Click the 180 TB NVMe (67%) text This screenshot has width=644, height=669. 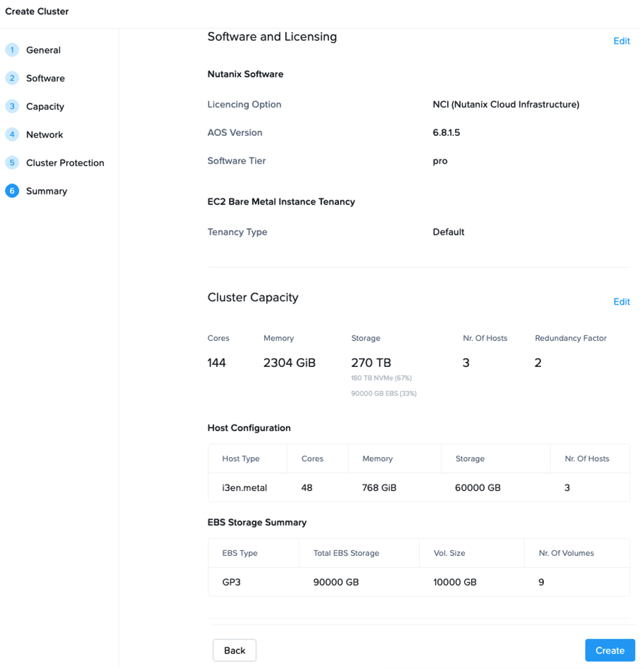(382, 378)
